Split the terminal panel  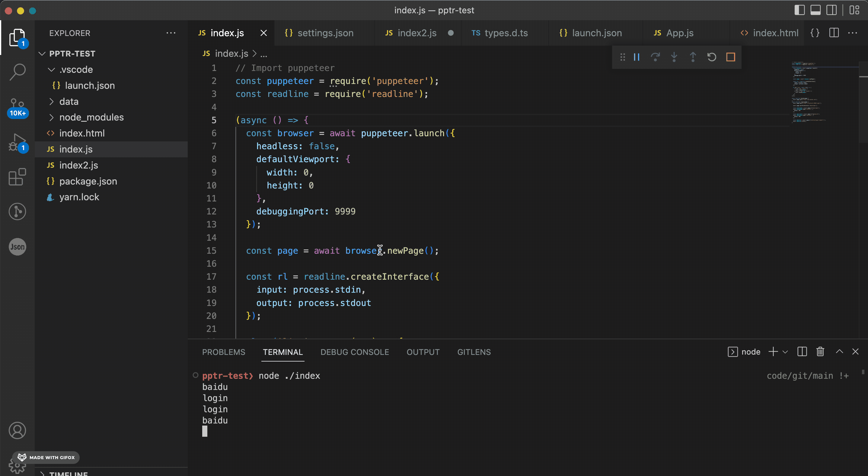click(x=802, y=352)
